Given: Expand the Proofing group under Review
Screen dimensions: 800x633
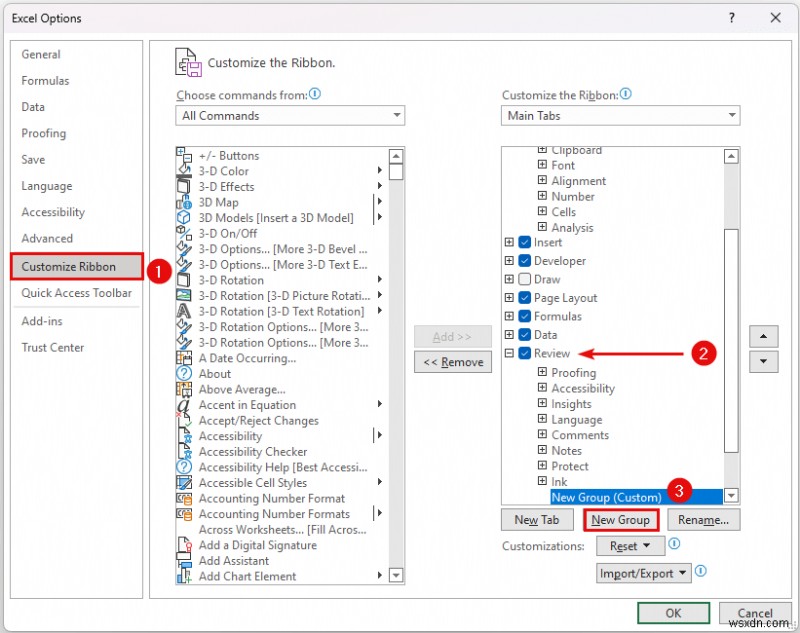Looking at the screenshot, I should pos(542,372).
